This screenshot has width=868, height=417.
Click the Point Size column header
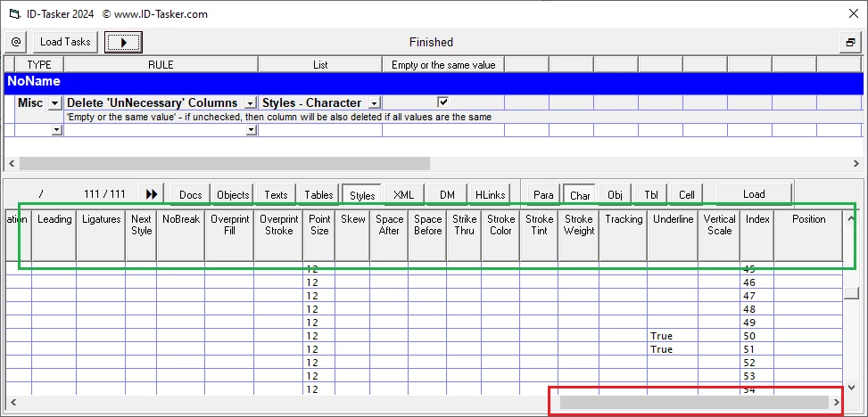[x=318, y=235]
